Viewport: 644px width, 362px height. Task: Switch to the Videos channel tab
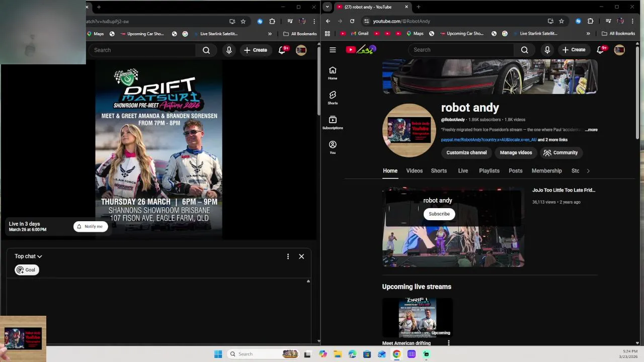[x=415, y=171]
